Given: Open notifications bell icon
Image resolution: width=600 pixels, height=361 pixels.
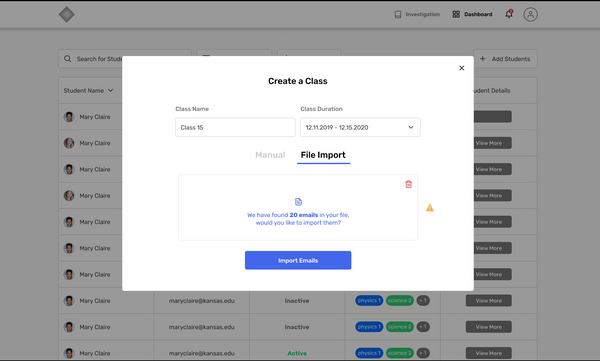Looking at the screenshot, I should 509,14.
